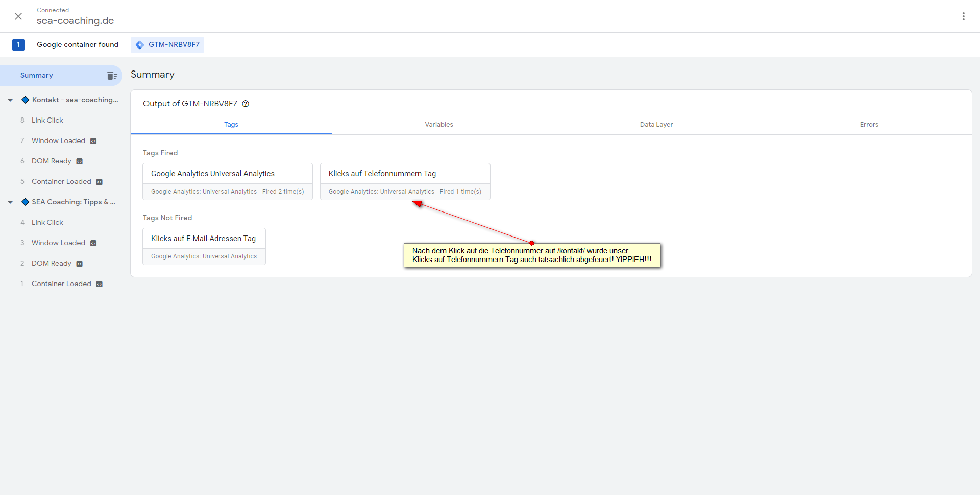This screenshot has height=495, width=980.
Task: Open event 7 Window Loaded
Action: (58, 140)
